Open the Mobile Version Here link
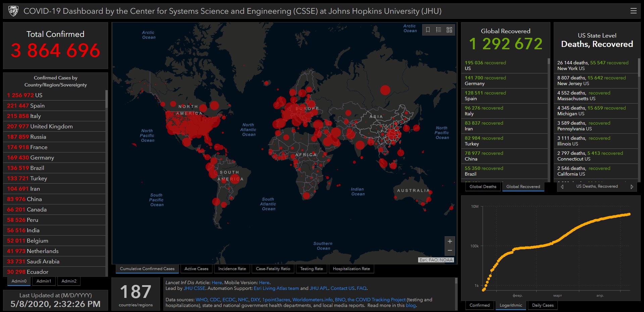 pos(264,283)
